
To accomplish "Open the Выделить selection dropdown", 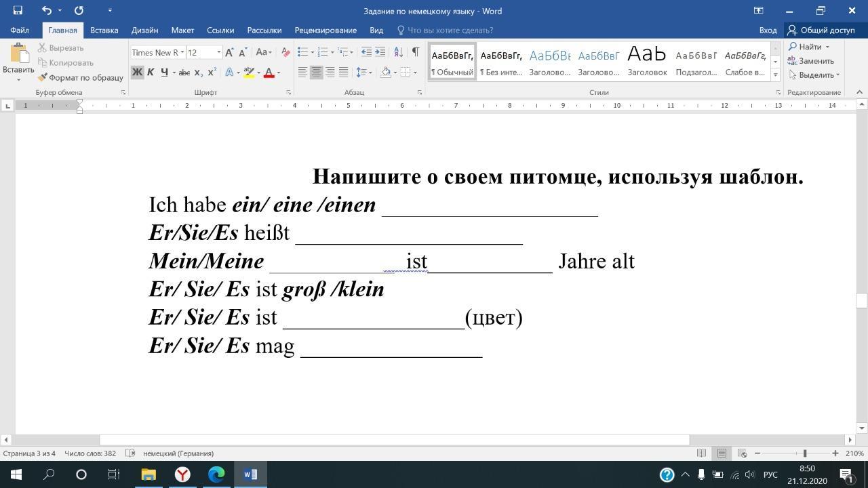I will point(814,75).
